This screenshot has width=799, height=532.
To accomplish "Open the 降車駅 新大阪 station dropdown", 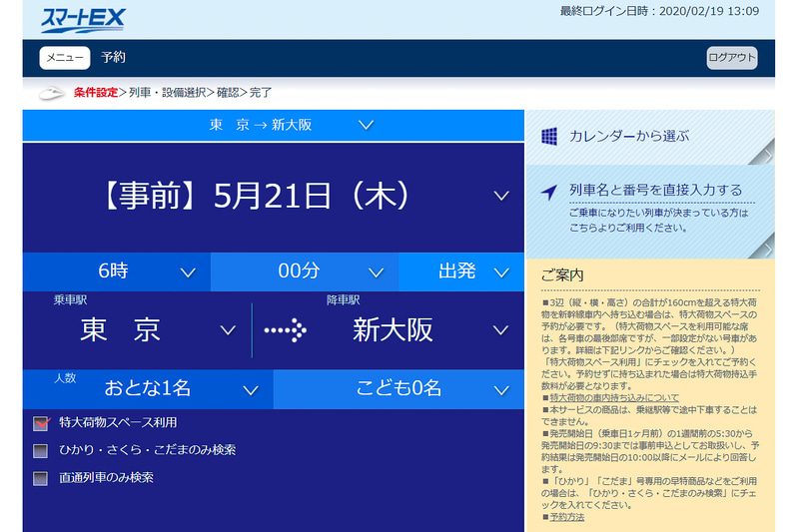I will (389, 330).
